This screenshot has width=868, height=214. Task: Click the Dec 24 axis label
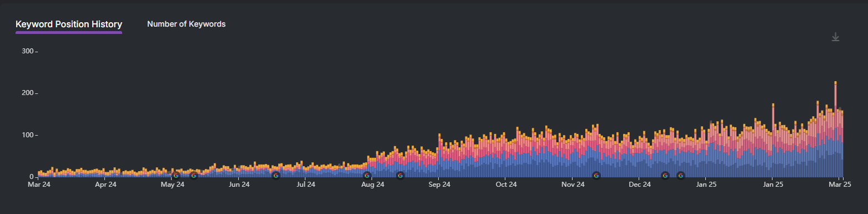(640, 184)
